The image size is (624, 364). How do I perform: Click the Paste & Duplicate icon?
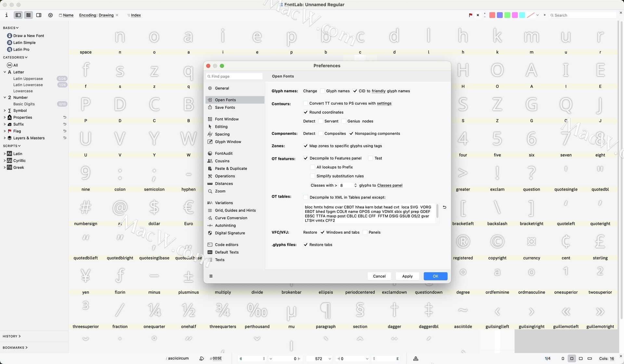pos(210,168)
